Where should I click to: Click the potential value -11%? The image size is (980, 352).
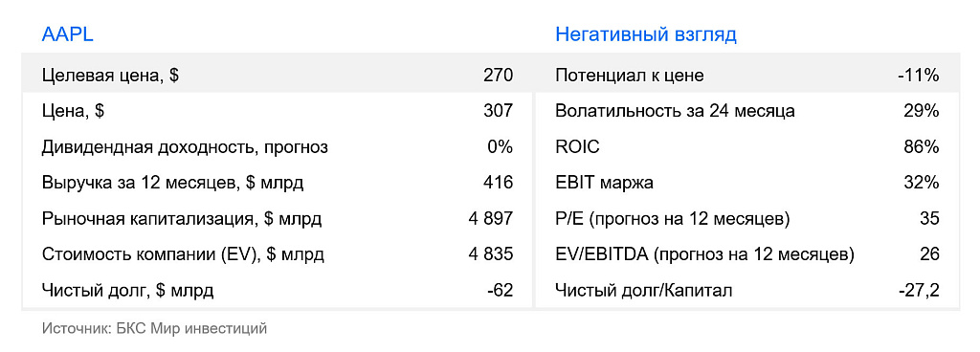coord(918,76)
